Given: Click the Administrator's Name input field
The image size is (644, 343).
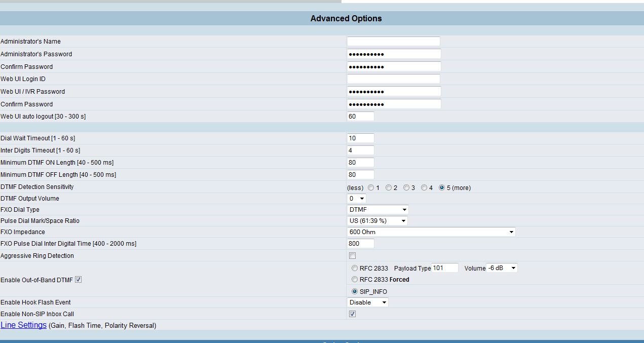Looking at the screenshot, I should tap(393, 42).
